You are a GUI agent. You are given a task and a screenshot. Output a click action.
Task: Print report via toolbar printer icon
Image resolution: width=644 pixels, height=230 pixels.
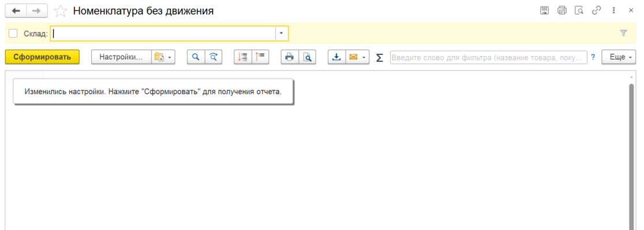(290, 57)
